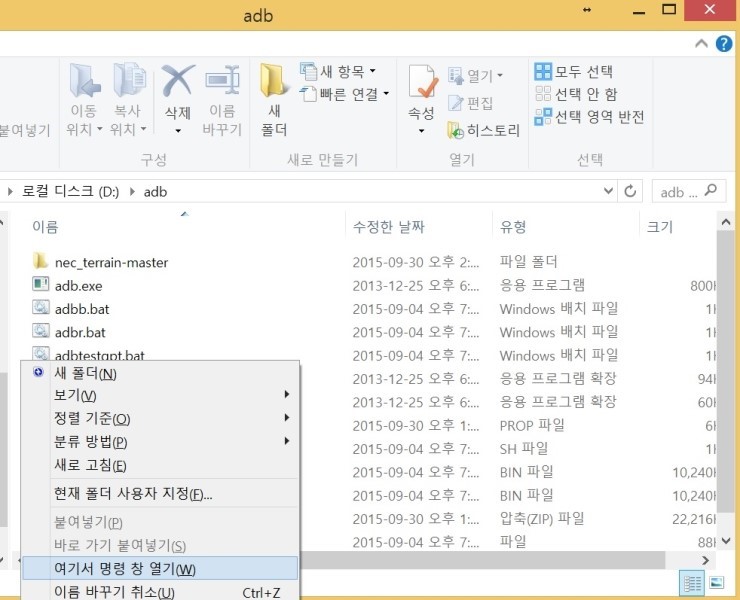Click the Delete (삭제) red X icon

tap(177, 82)
